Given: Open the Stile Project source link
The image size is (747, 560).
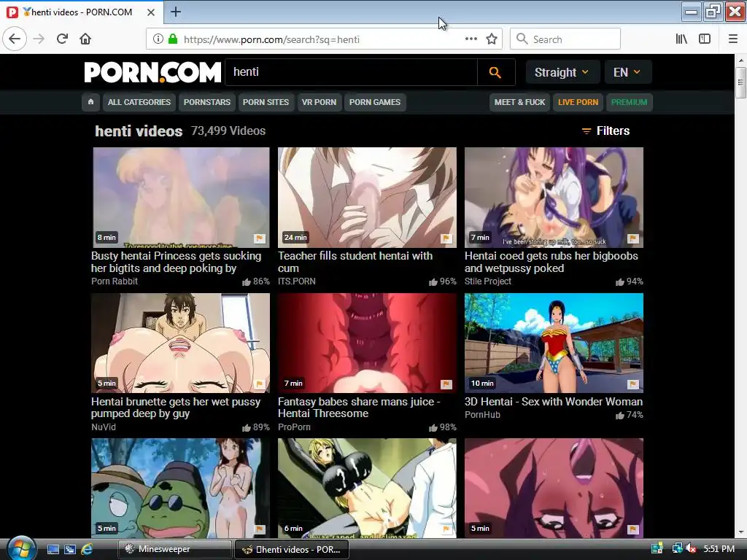Looking at the screenshot, I should [x=488, y=281].
